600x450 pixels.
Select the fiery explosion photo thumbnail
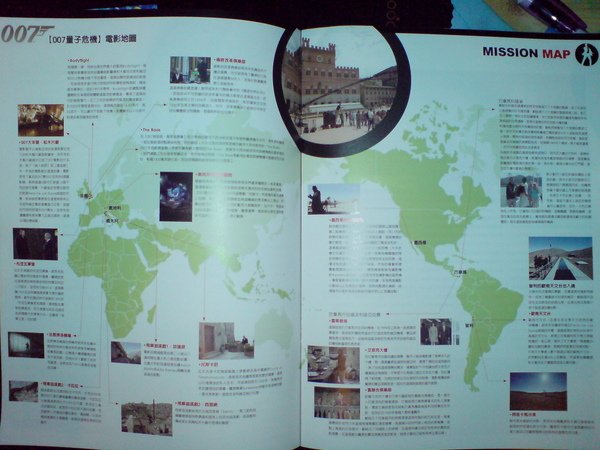[41, 120]
